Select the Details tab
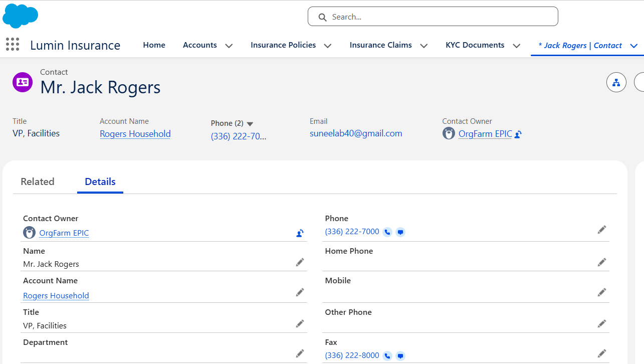Image resolution: width=644 pixels, height=364 pixels. 100,181
